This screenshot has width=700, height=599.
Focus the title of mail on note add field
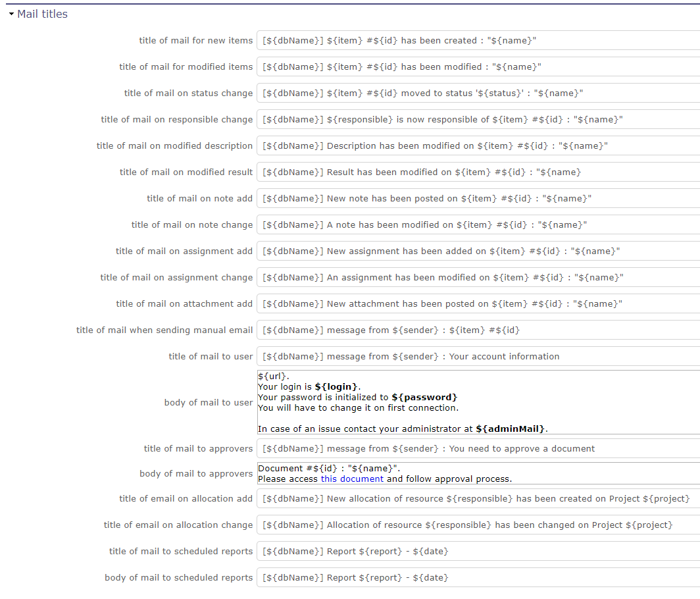[x=461, y=198]
